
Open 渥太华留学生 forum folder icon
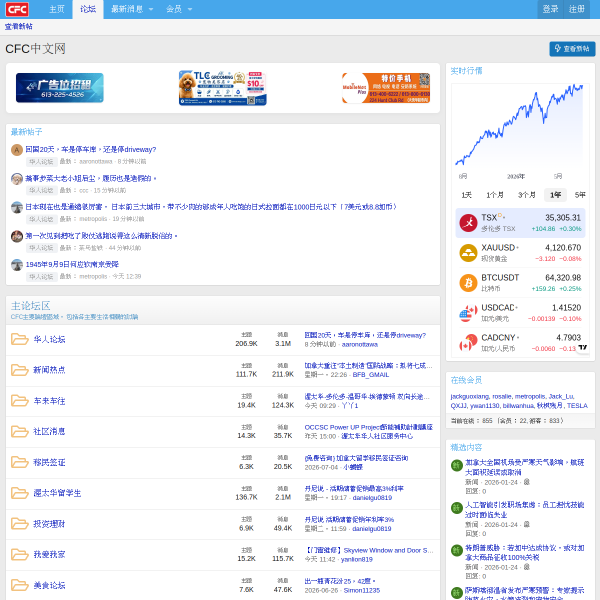pyautogui.click(x=20, y=493)
